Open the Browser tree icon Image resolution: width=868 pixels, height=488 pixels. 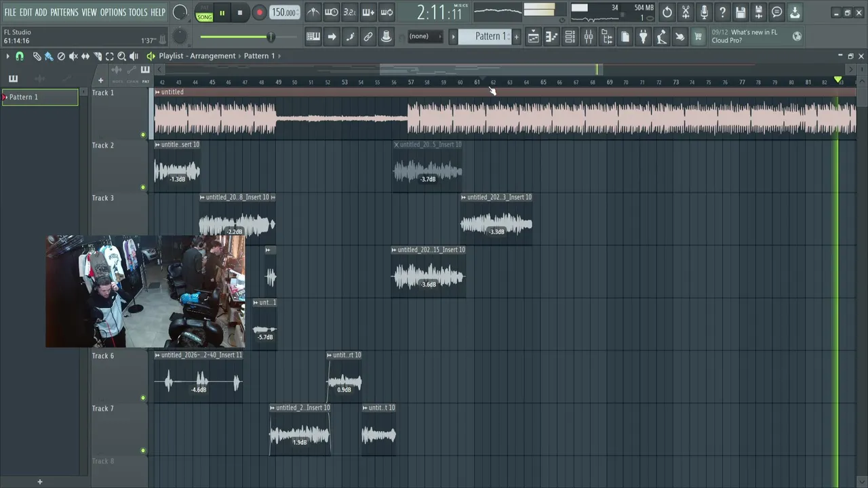607,37
